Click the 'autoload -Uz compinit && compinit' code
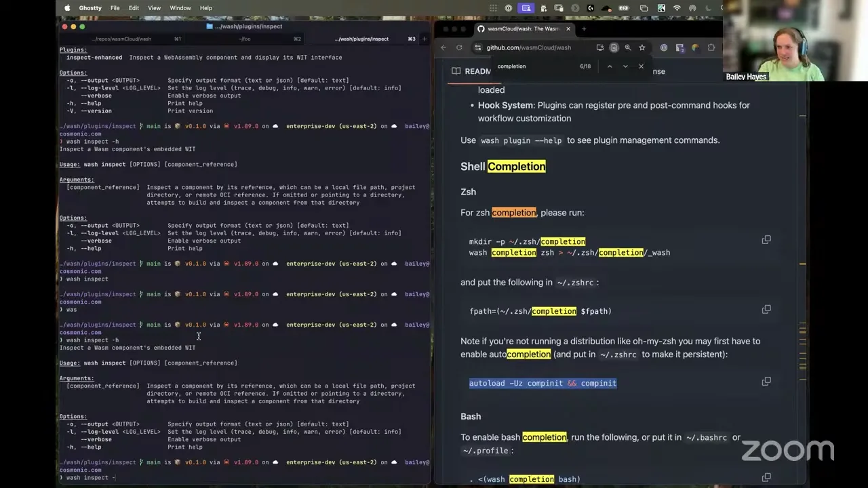Screen dimensions: 868x488 [x=542, y=384]
